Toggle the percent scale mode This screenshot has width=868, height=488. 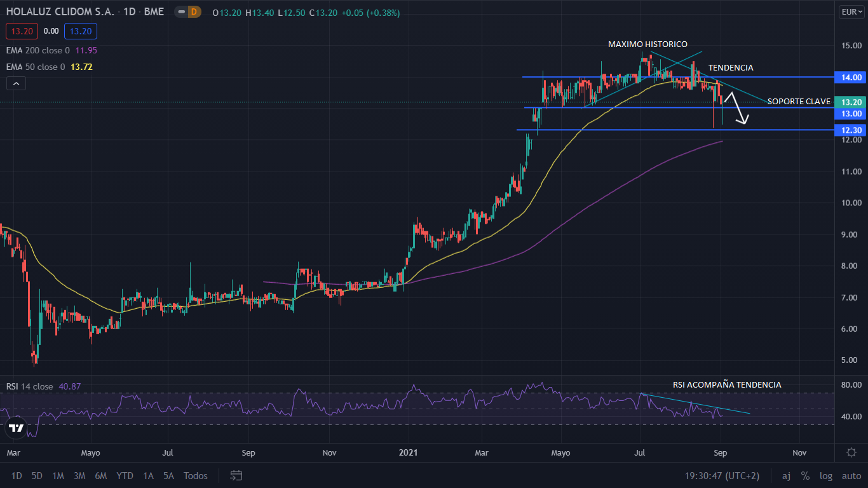805,475
